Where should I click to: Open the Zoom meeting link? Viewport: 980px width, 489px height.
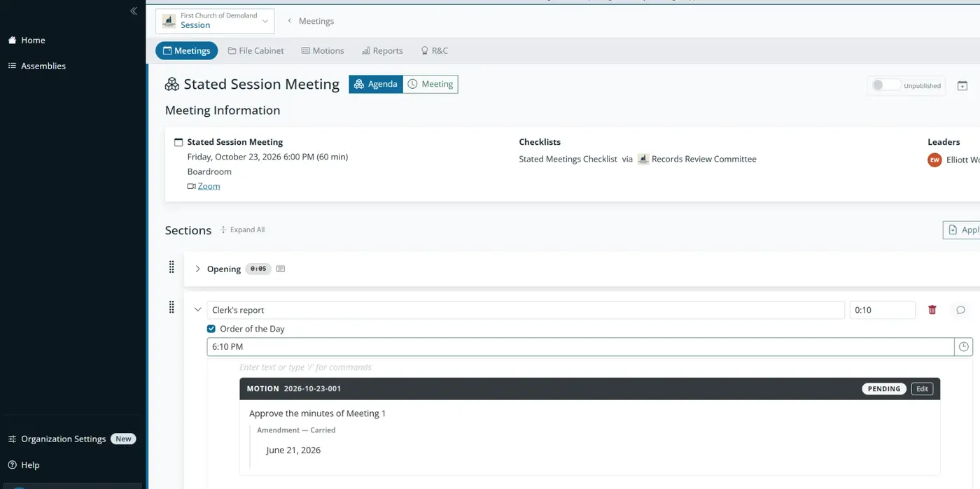click(209, 186)
